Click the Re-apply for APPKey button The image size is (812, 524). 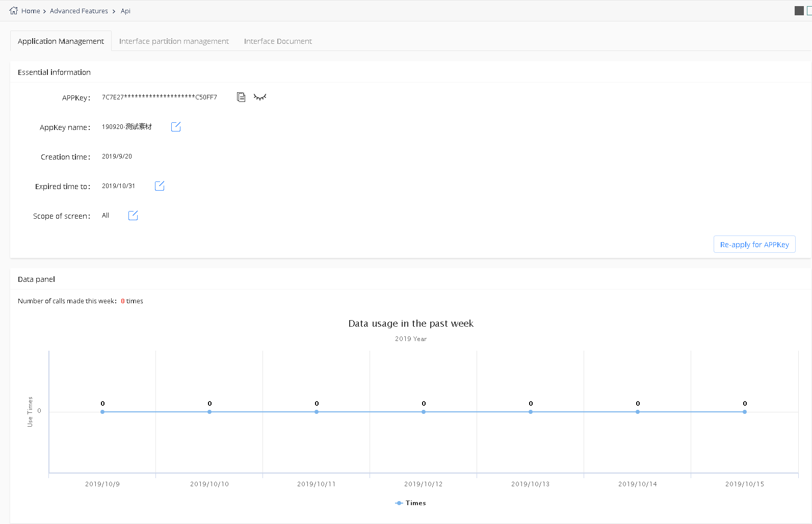pos(754,245)
